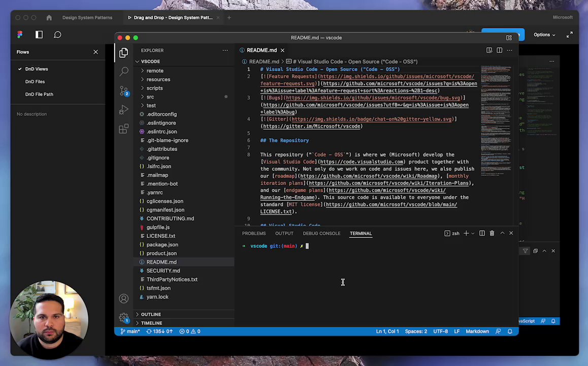Screen dimensions: 588x366
Task: Collapse the VSCODE root folder
Action: (x=150, y=61)
